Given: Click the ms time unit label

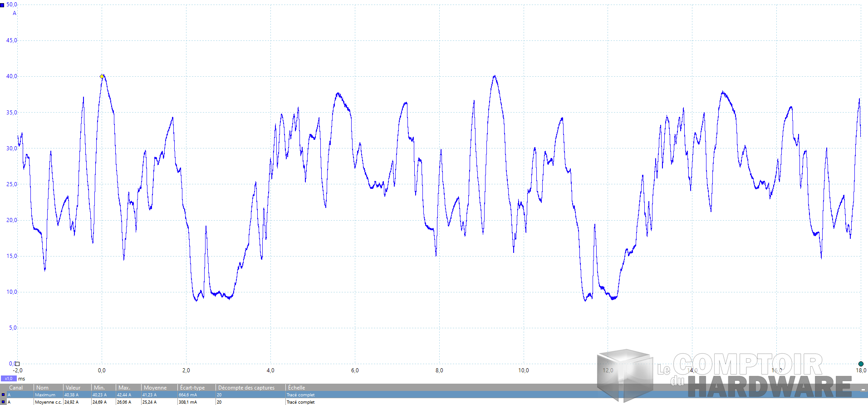Looking at the screenshot, I should tap(22, 379).
